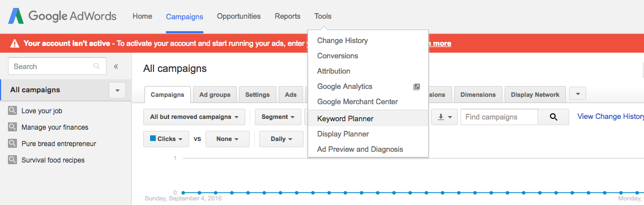Viewport: 644px width, 205px height.
Task: Click external link icon next to Google Analytics
Action: point(416,87)
